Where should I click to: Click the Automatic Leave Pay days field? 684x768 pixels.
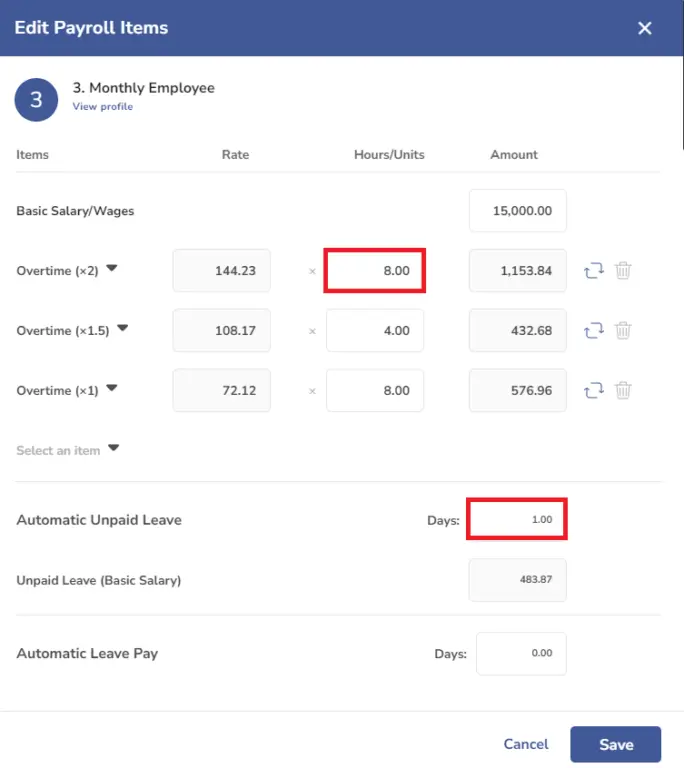click(x=521, y=653)
